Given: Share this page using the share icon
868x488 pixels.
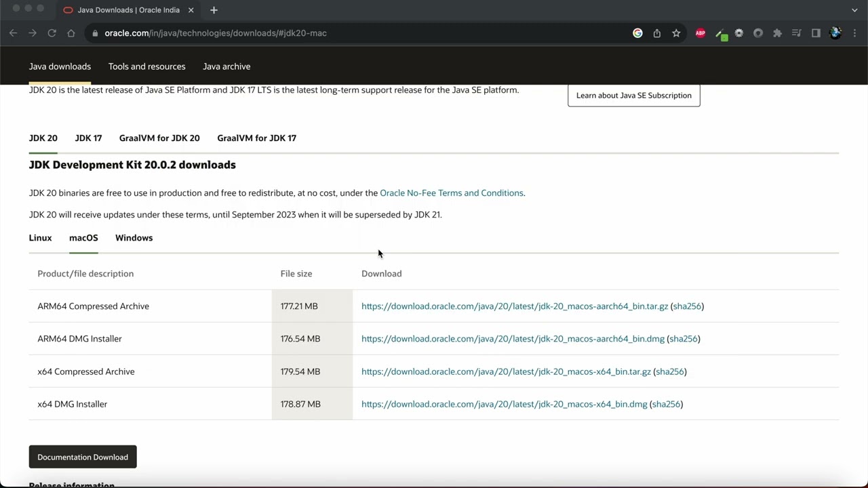Looking at the screenshot, I should pyautogui.click(x=657, y=33).
